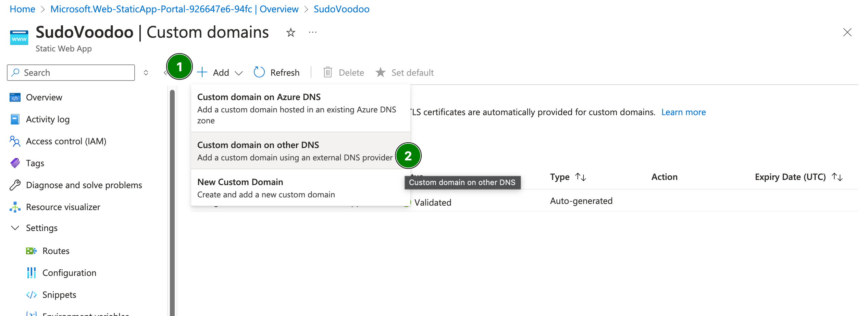Click the wrench Diagnose icon
Image resolution: width=868 pixels, height=316 pixels.
click(x=15, y=185)
